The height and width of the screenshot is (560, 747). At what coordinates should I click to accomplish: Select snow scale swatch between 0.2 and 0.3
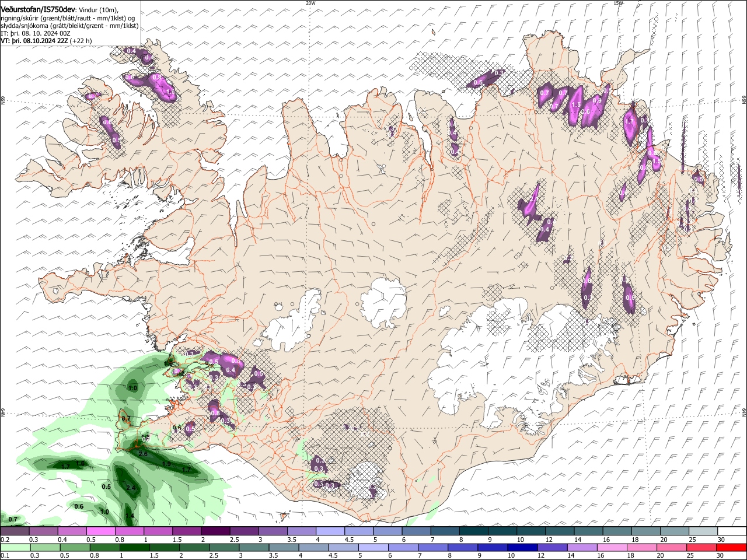click(15, 531)
